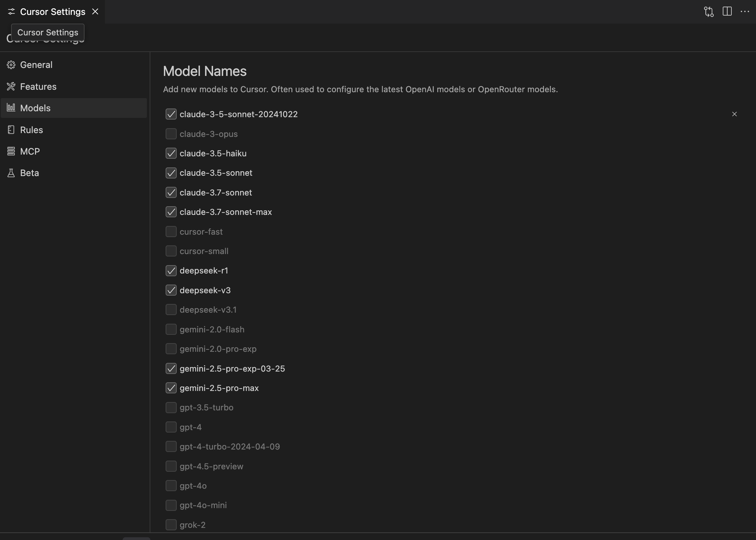The width and height of the screenshot is (756, 540).
Task: Click the MCP server icon
Action: [x=11, y=151]
